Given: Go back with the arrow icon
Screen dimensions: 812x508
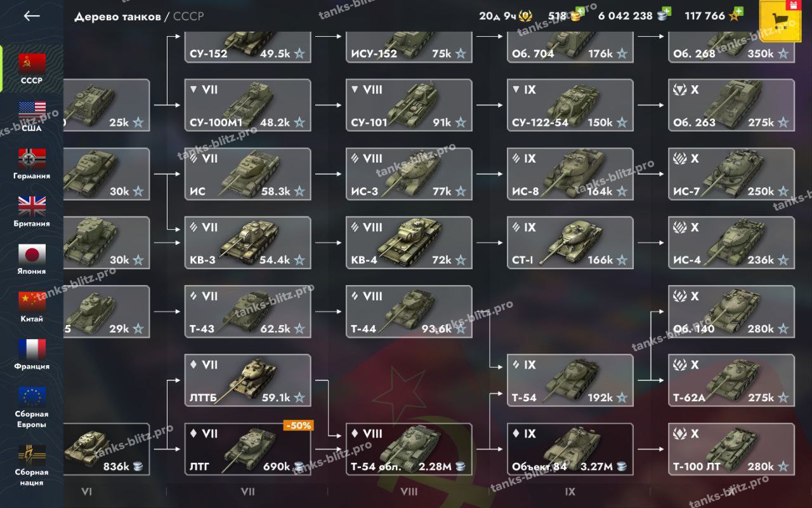Looking at the screenshot, I should [32, 17].
